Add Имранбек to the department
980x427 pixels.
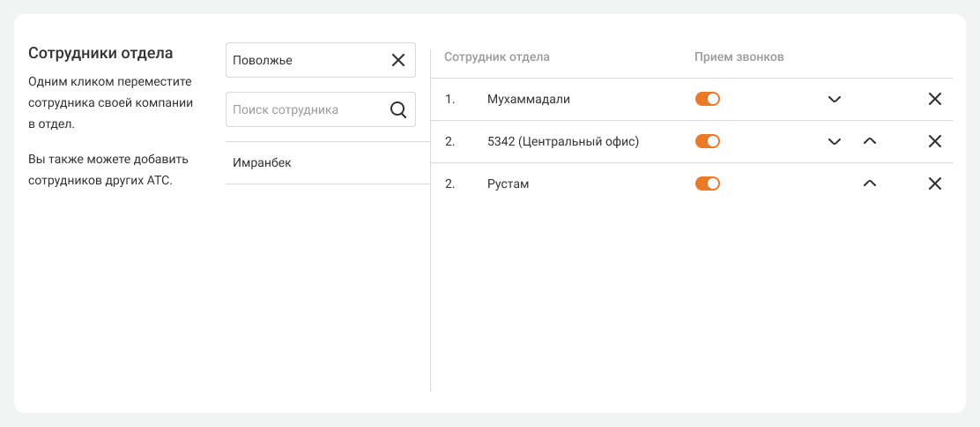pyautogui.click(x=262, y=162)
